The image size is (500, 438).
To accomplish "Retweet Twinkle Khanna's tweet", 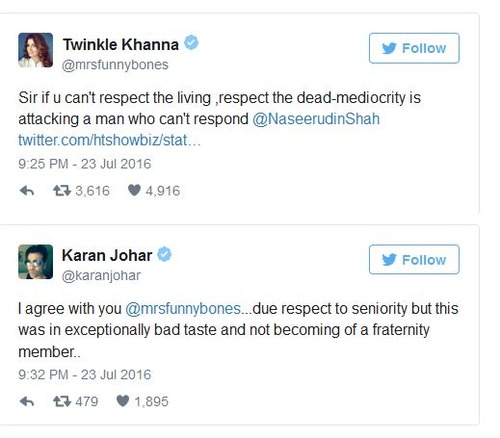I will 62,191.
